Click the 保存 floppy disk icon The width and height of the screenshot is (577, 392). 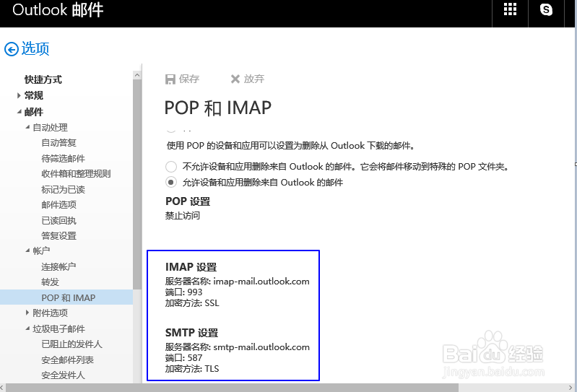point(170,79)
